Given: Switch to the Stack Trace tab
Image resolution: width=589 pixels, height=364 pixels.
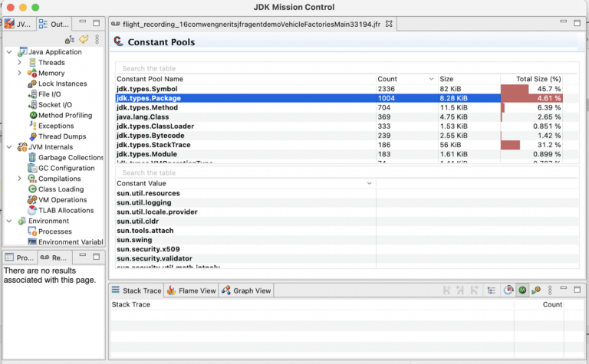Looking at the screenshot, I should point(137,290).
